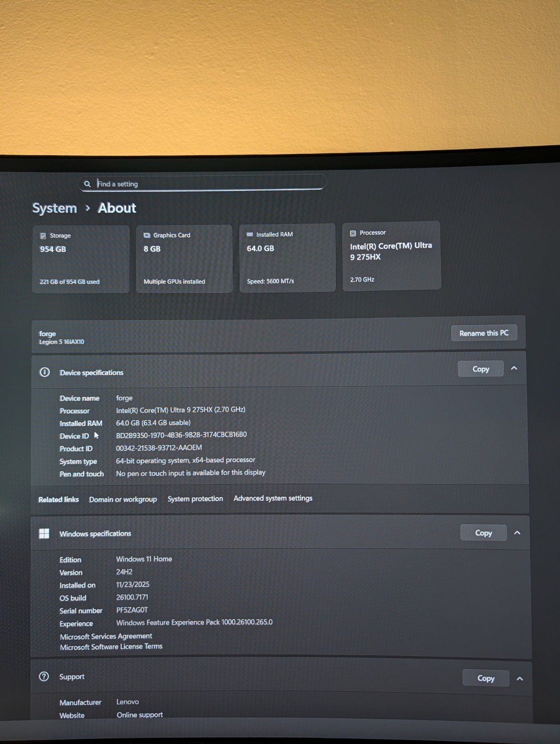Collapse the Windows specifications section
This screenshot has width=560, height=744.
517,532
